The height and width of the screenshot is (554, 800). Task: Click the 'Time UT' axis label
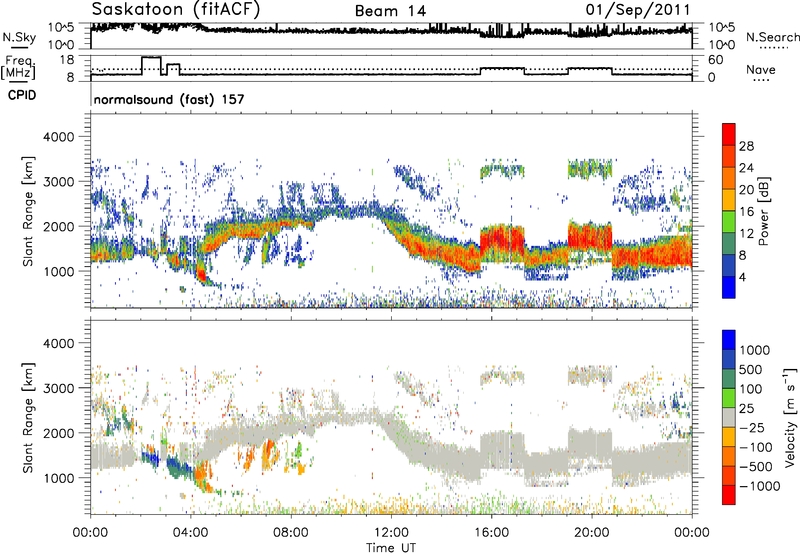pos(391,548)
